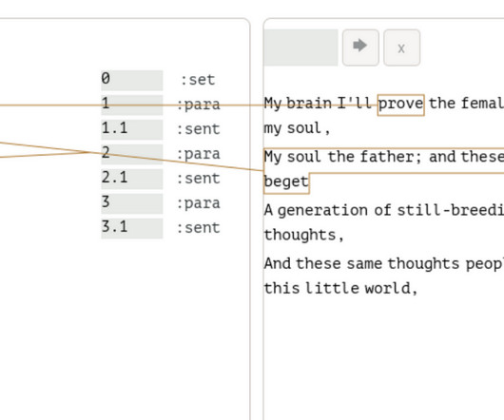Click the ':set' type label
The height and width of the screenshot is (420, 504).
click(198, 80)
